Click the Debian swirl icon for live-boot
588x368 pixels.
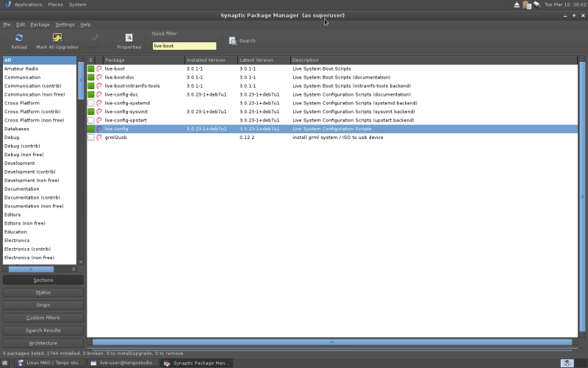click(x=99, y=68)
